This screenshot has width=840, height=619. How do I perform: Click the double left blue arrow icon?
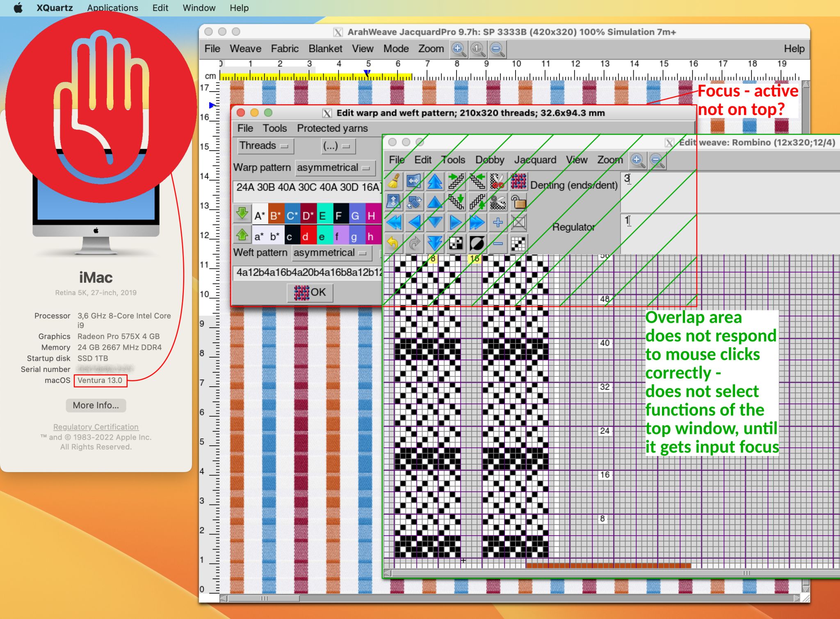(394, 223)
